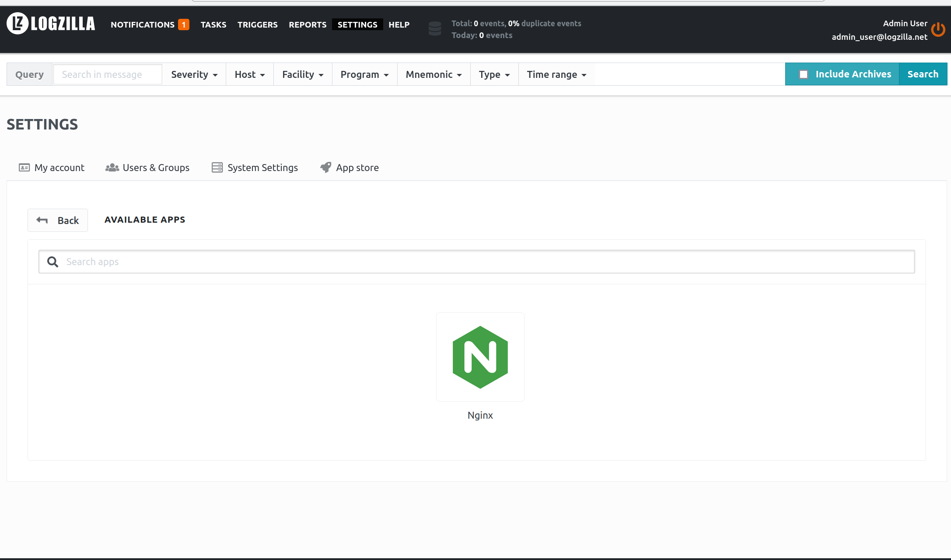The width and height of the screenshot is (951, 560).
Task: Enable the Include Archives checkbox
Action: tap(804, 74)
